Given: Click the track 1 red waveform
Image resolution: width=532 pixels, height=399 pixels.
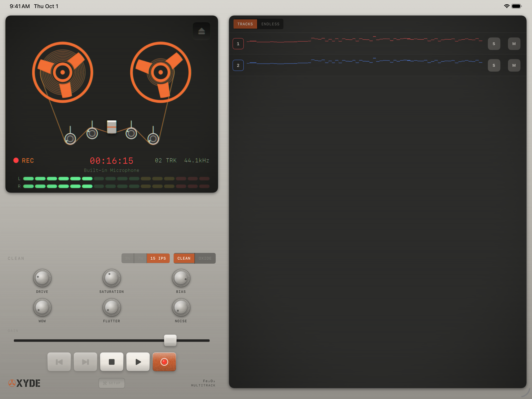Looking at the screenshot, I should tap(364, 40).
